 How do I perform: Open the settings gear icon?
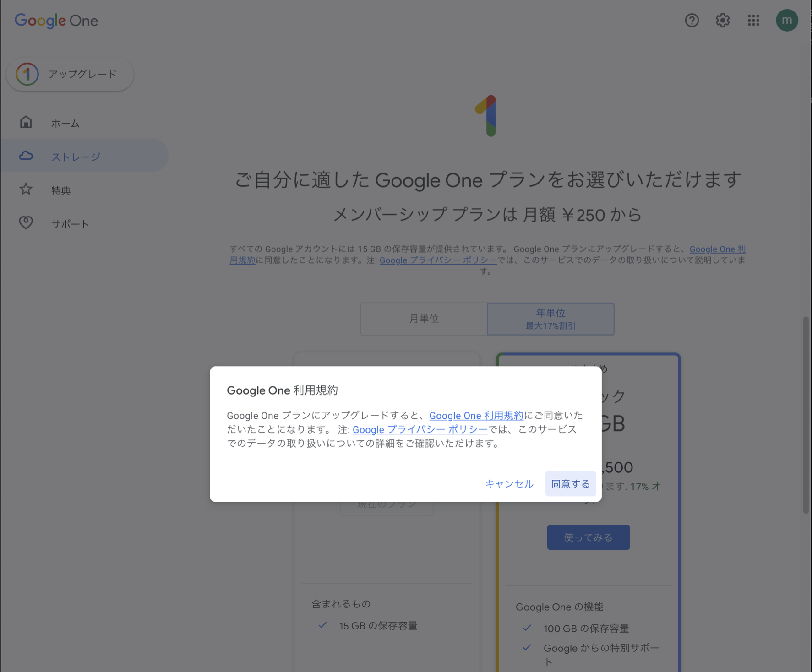tap(722, 21)
